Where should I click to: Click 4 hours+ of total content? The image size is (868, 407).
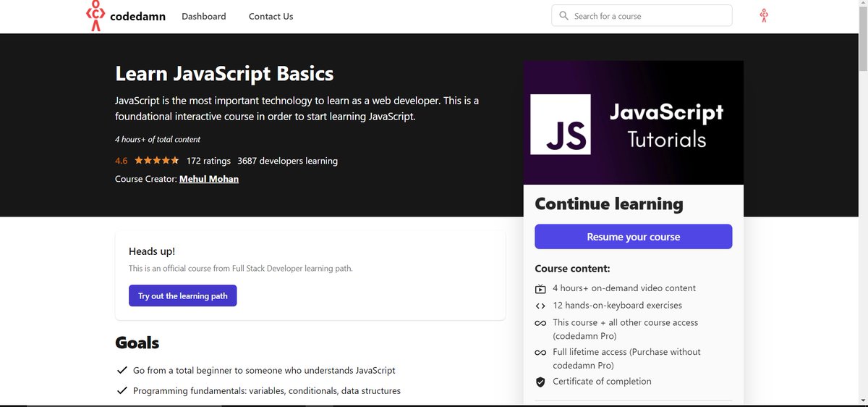(x=158, y=139)
